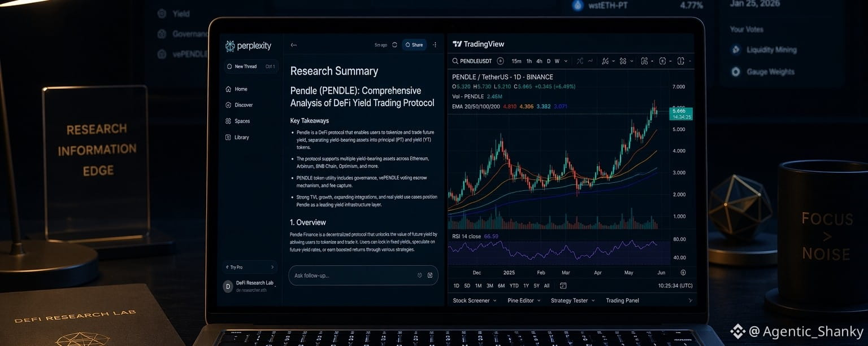
Task: Click the add symbol plus icon
Action: (x=500, y=61)
